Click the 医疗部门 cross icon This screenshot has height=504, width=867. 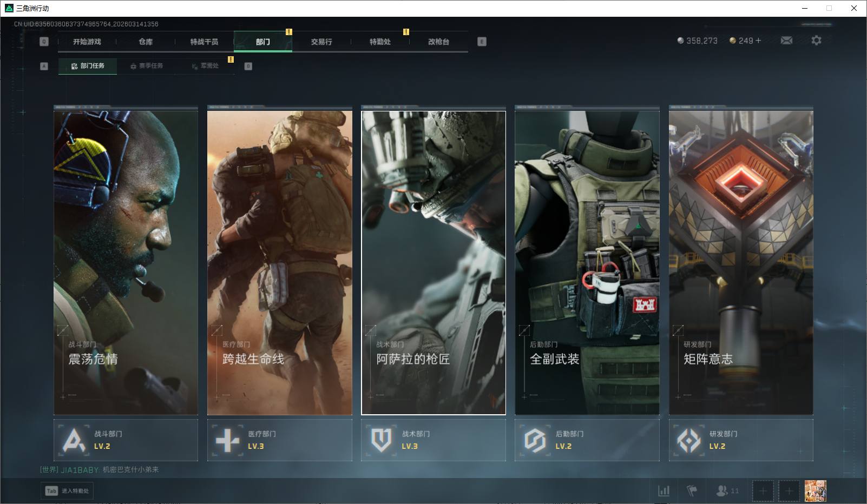click(227, 440)
